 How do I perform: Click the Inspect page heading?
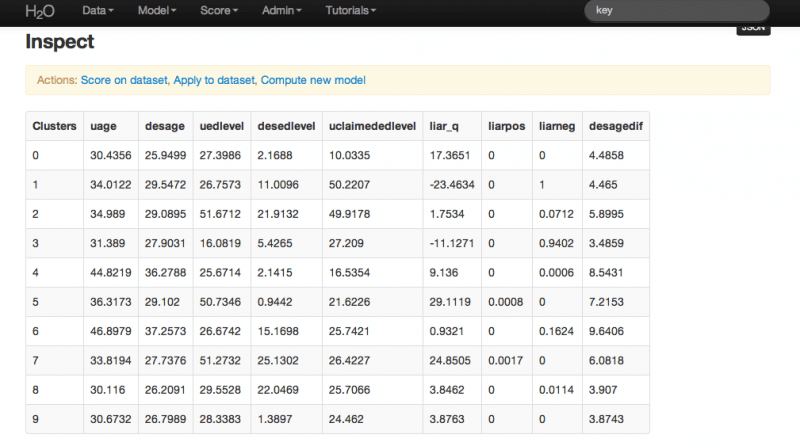click(59, 43)
